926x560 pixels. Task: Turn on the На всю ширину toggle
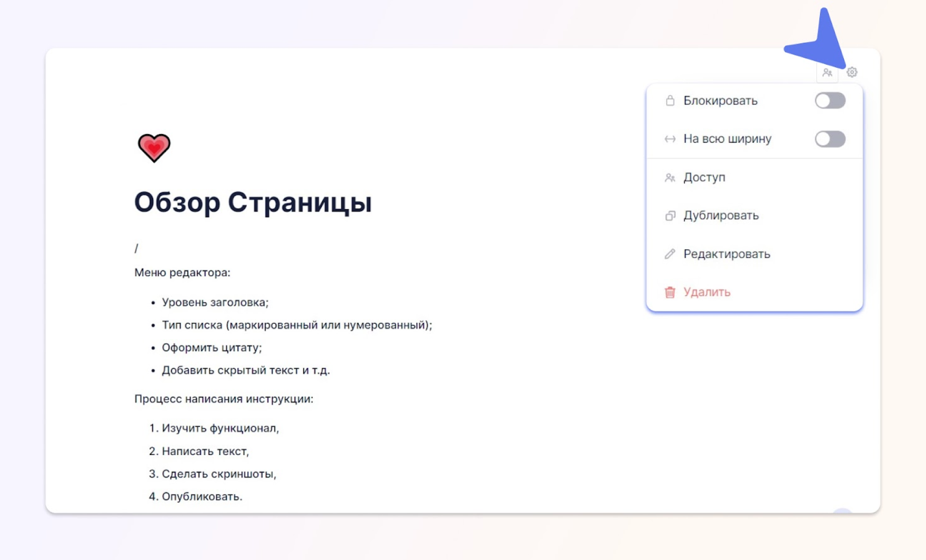tap(830, 138)
